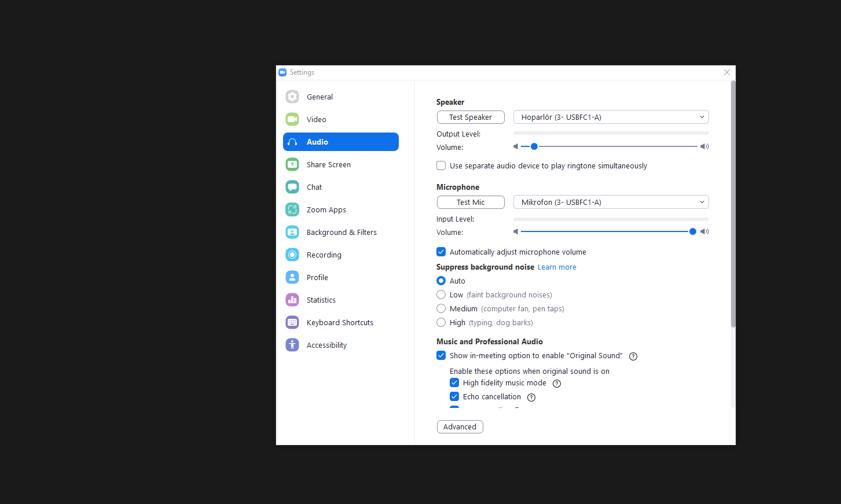Click microphone volume high icon
This screenshot has height=504, width=841.
click(704, 231)
